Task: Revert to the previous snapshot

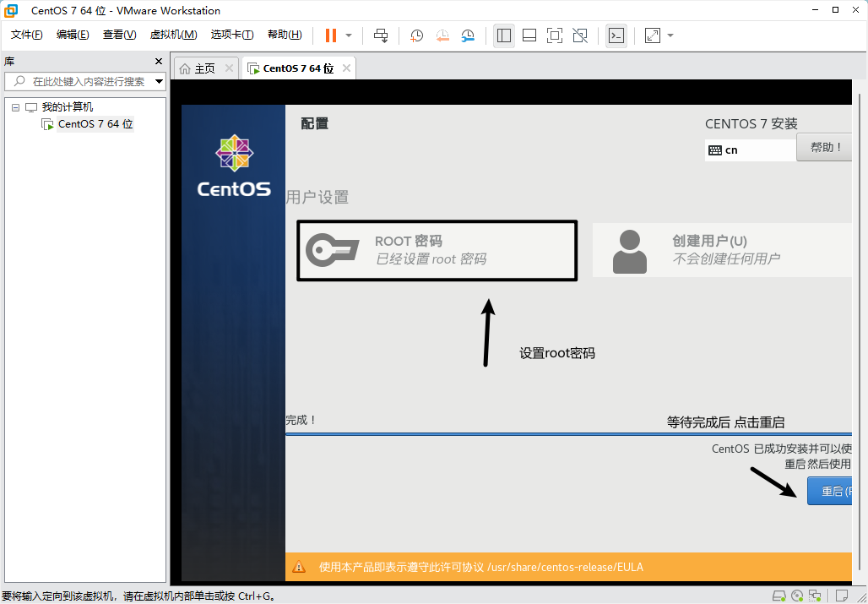Action: click(442, 35)
